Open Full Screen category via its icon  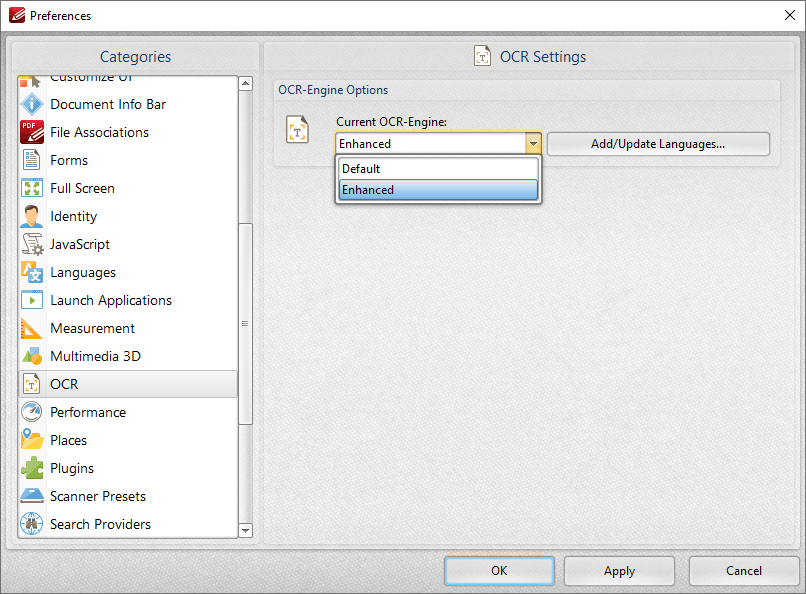[32, 188]
